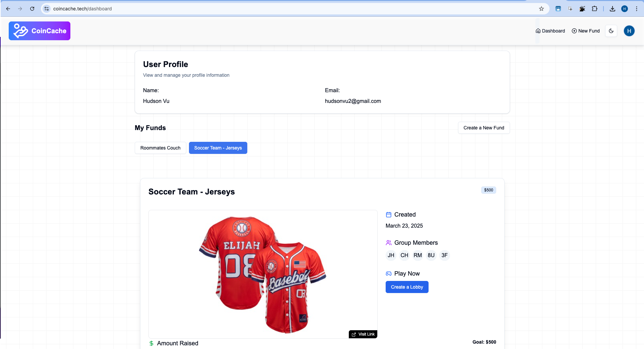Click the User Profile heading
644x349 pixels.
166,64
